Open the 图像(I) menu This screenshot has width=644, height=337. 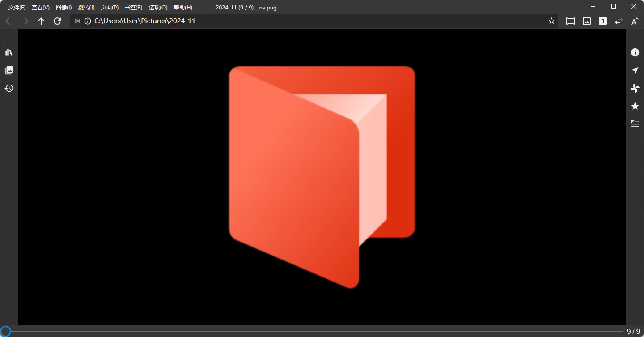coord(64,8)
